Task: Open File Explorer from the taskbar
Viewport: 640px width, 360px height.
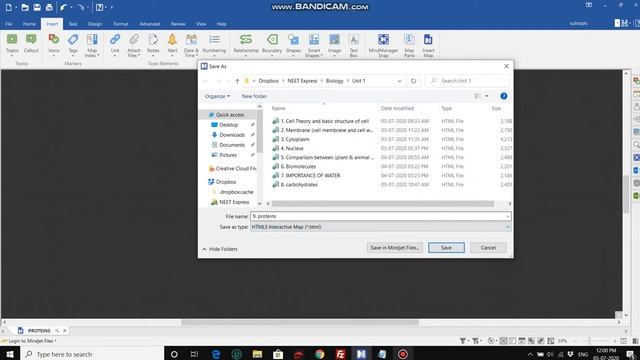Action: (x=257, y=354)
